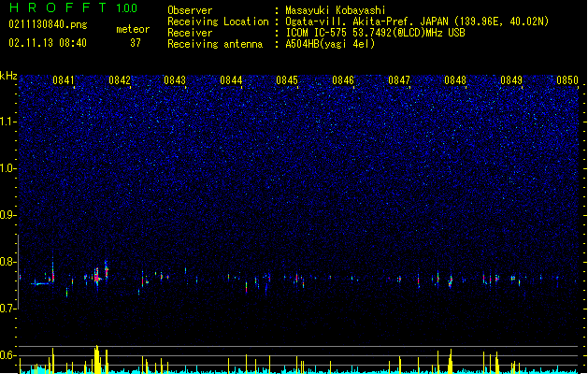The image size is (588, 374).
Task: Click the 0845 time marker
Action: (287, 80)
